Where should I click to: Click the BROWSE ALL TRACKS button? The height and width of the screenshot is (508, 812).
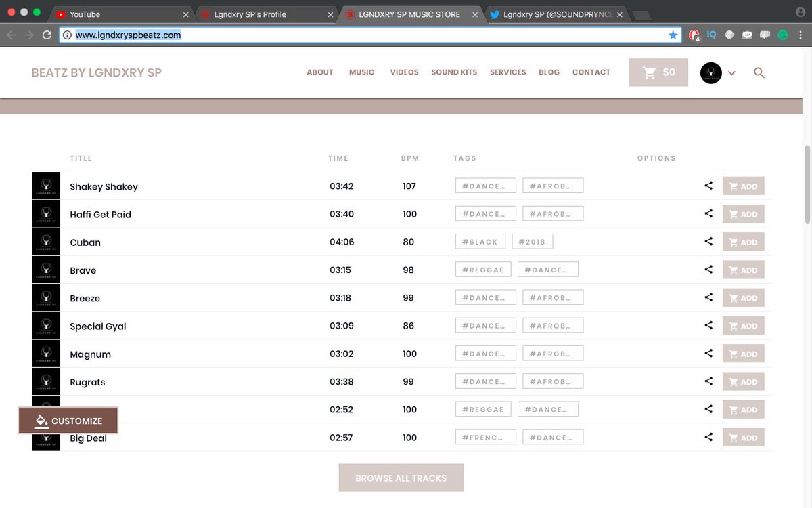click(x=401, y=478)
